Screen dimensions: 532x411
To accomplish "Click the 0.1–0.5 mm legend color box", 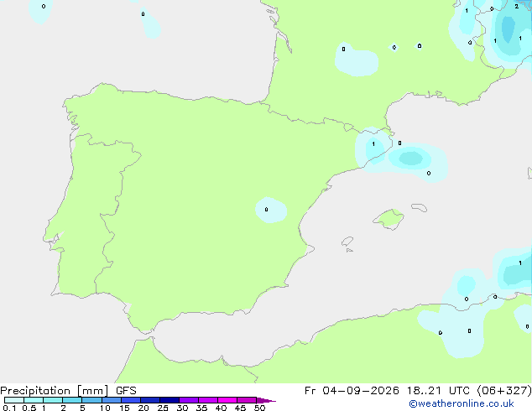I will coord(14,400).
